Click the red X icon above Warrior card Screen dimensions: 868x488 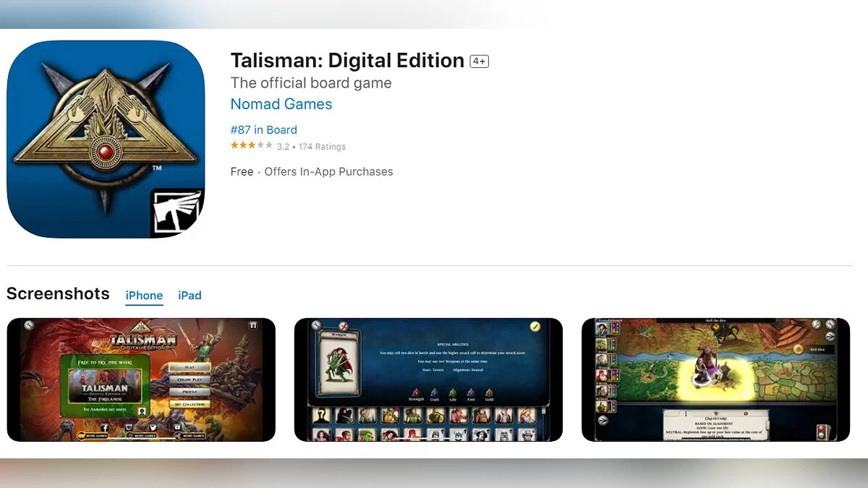(x=344, y=327)
